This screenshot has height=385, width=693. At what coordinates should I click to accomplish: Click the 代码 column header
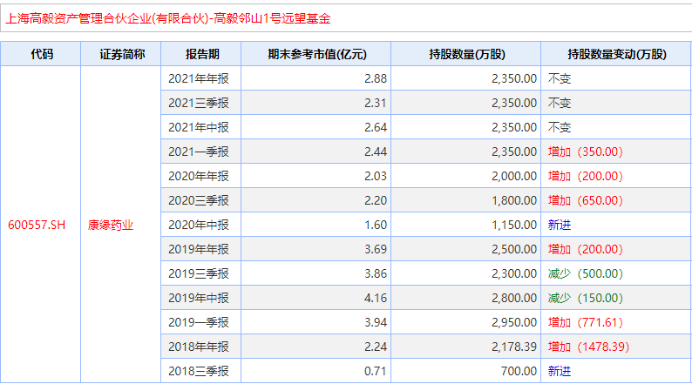click(x=41, y=54)
